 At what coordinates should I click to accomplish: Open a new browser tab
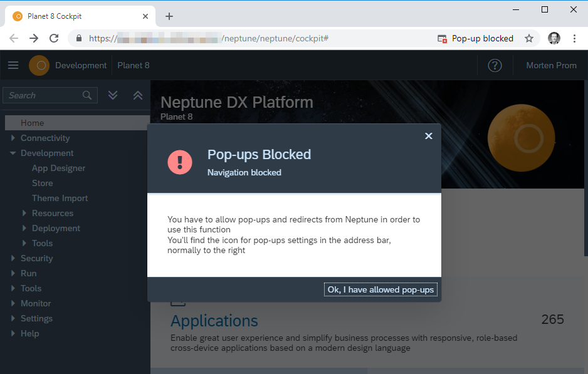click(x=169, y=16)
